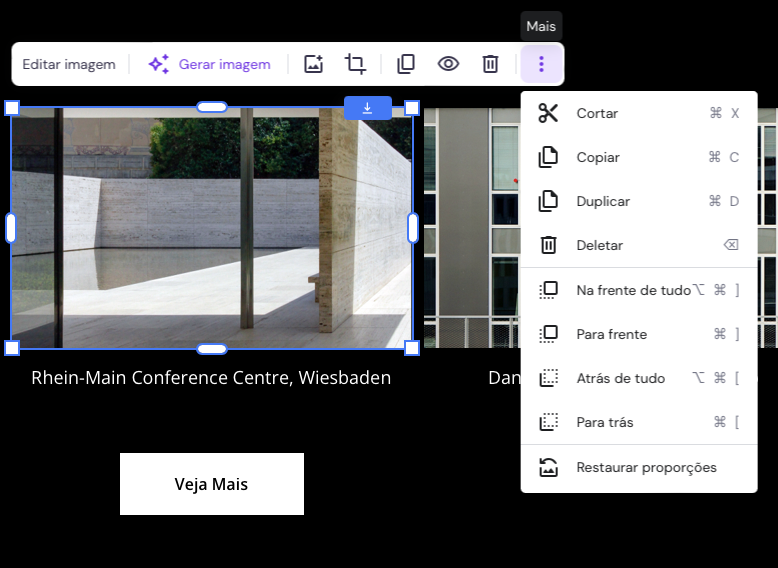Select Atrás de tudo menu option
Viewport: 778px width, 568px height.
coord(639,378)
